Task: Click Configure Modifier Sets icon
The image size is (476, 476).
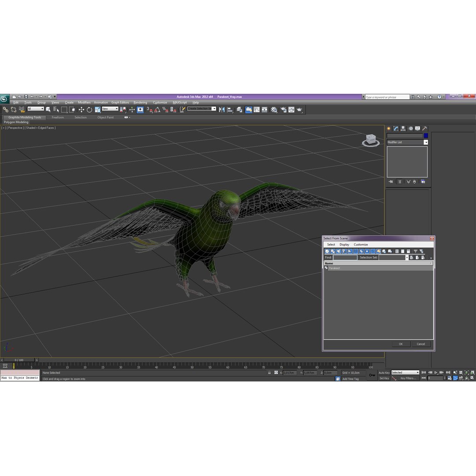Action: (x=423, y=182)
